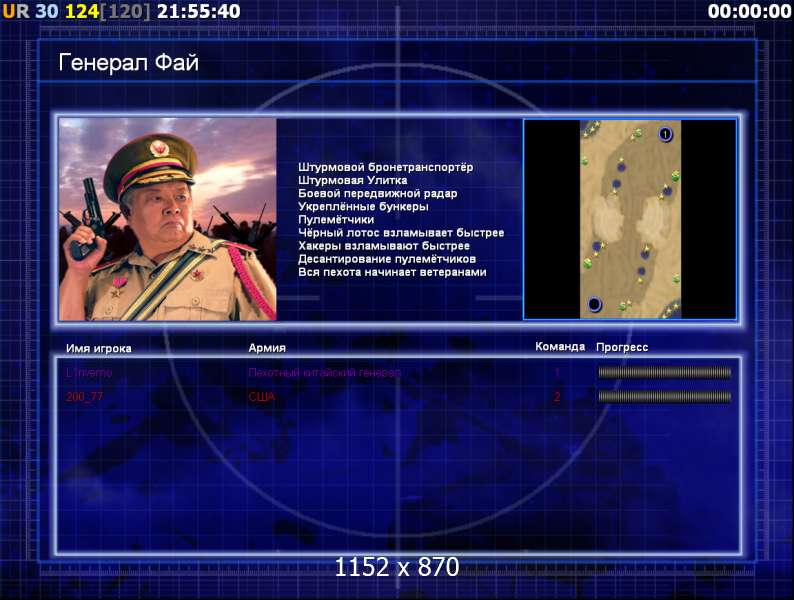Click start position marker 1 on minimap

point(665,134)
